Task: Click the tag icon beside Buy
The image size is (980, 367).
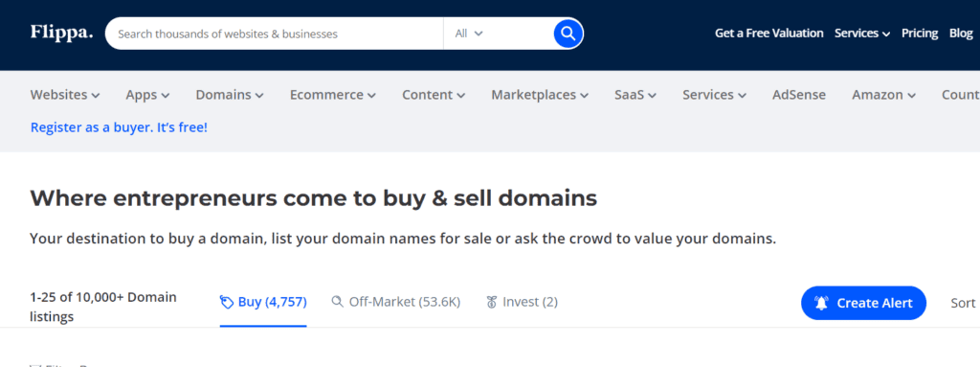Action: [x=226, y=303]
